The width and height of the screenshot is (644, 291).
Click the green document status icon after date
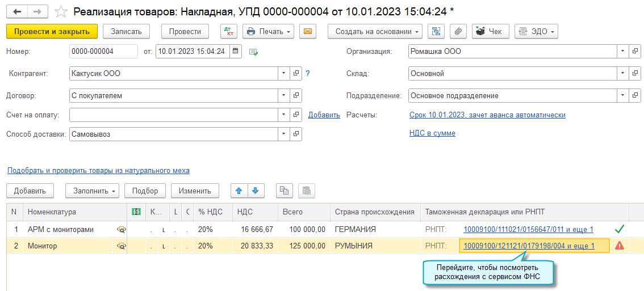click(x=254, y=52)
